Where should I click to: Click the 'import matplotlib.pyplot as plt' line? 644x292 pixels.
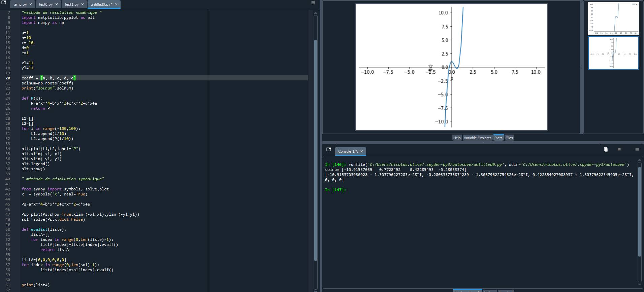point(58,17)
